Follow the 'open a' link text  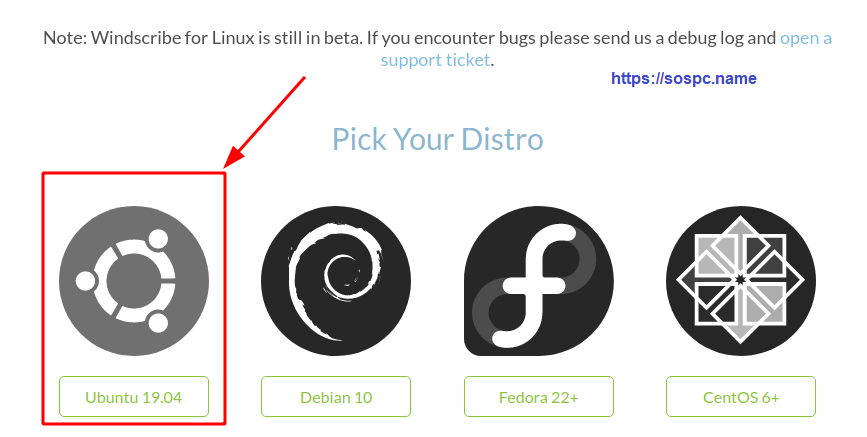click(806, 38)
